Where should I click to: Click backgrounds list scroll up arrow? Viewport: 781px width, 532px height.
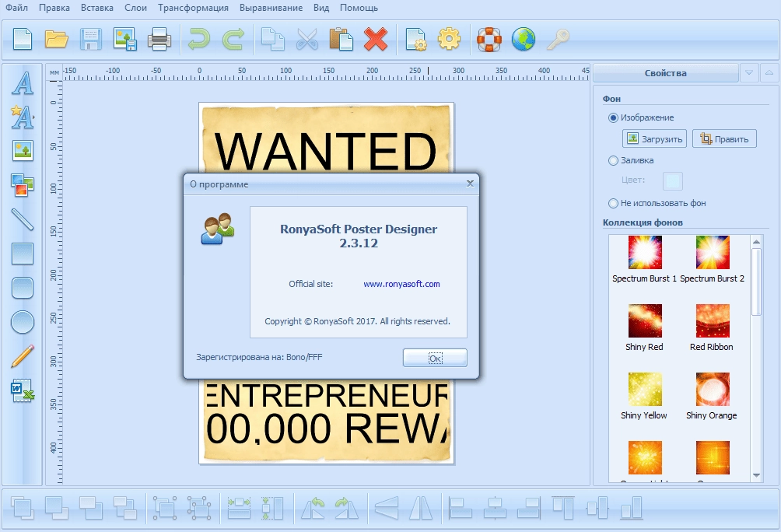pos(756,242)
